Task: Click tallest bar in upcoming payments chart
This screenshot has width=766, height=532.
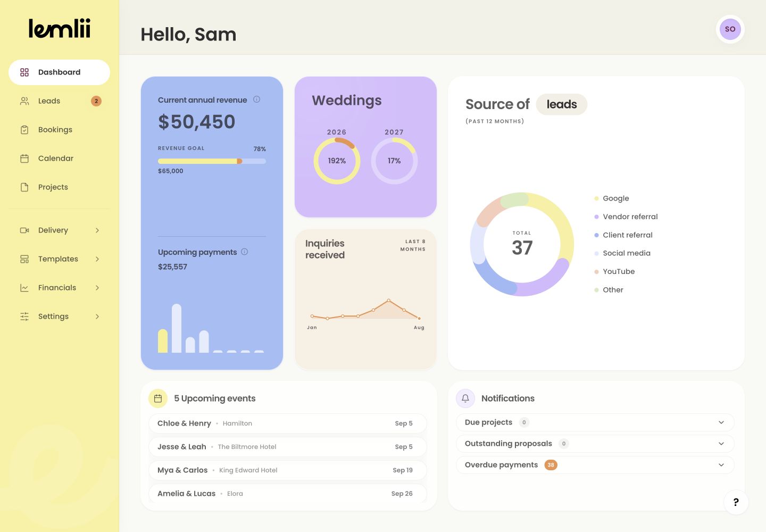Action: [x=177, y=328]
